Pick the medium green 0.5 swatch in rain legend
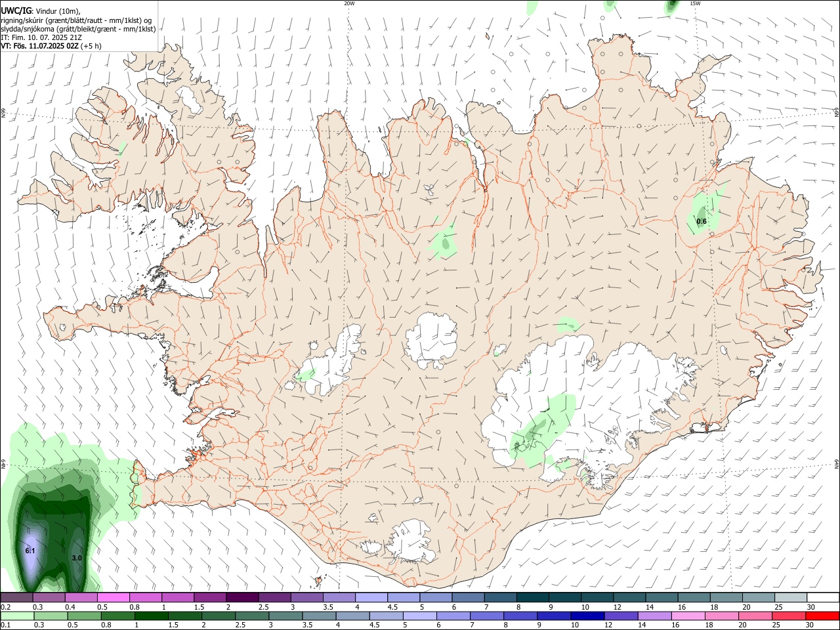The width and height of the screenshot is (840, 630). (x=84, y=616)
